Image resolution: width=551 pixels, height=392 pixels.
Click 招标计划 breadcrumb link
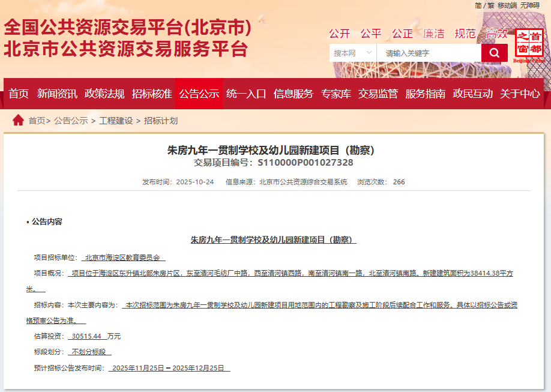(161, 121)
